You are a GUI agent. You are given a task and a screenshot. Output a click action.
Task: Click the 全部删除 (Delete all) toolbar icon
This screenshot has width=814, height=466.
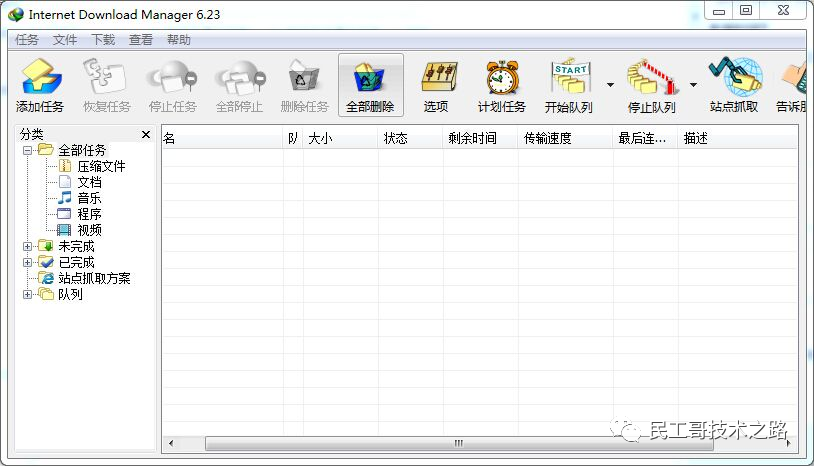(x=371, y=85)
